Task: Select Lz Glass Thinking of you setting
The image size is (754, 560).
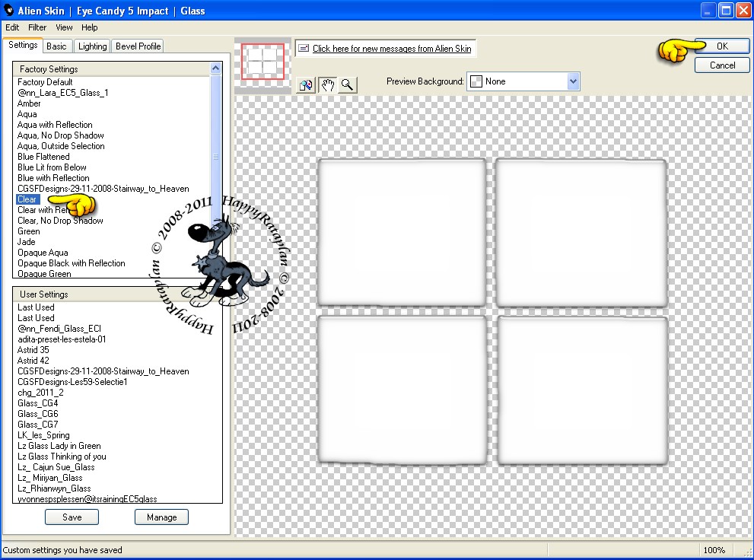Action: 62,457
